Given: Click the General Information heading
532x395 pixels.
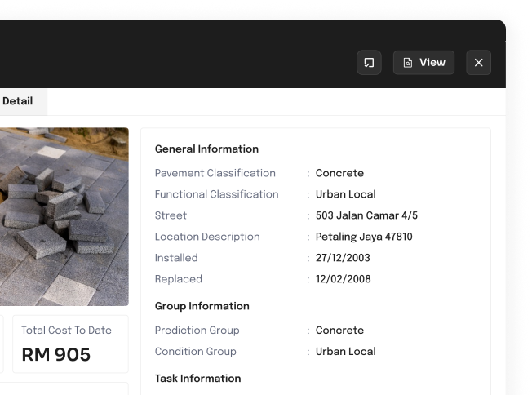Looking at the screenshot, I should [x=206, y=149].
